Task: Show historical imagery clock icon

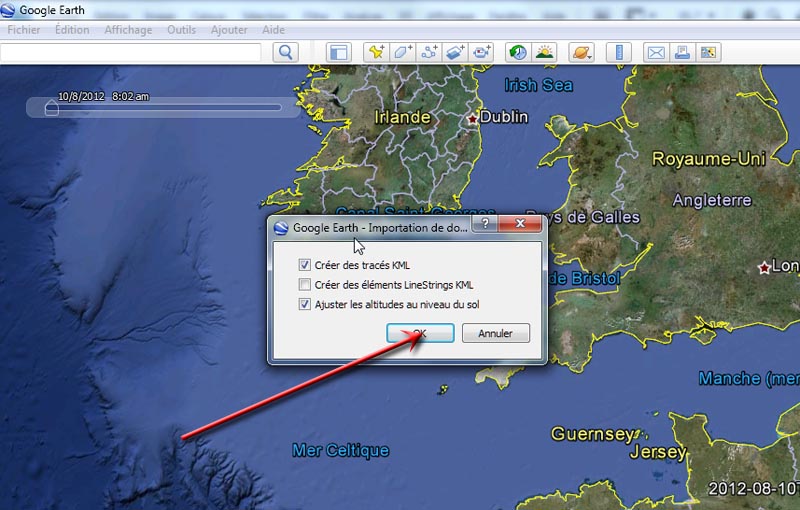Action: click(x=518, y=53)
